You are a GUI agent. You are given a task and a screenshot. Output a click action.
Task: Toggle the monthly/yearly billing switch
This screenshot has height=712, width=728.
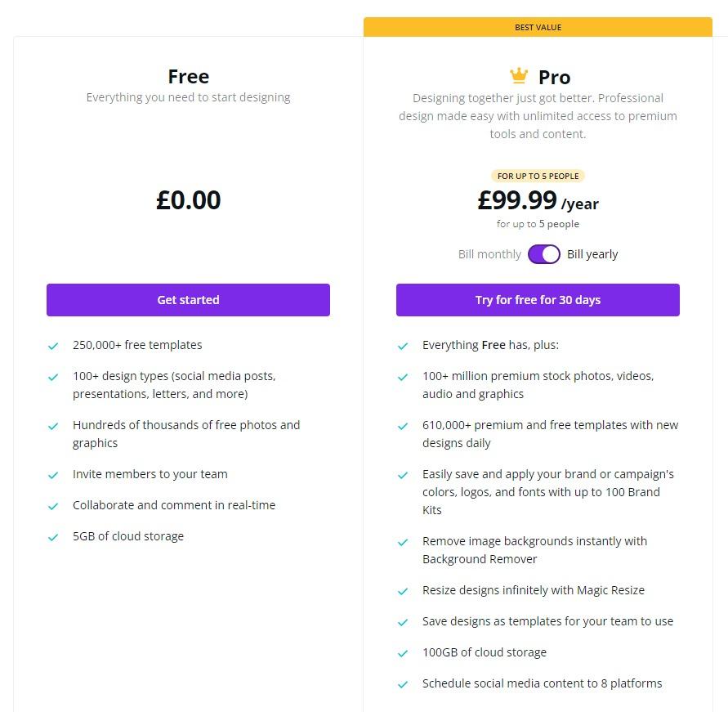[544, 254]
